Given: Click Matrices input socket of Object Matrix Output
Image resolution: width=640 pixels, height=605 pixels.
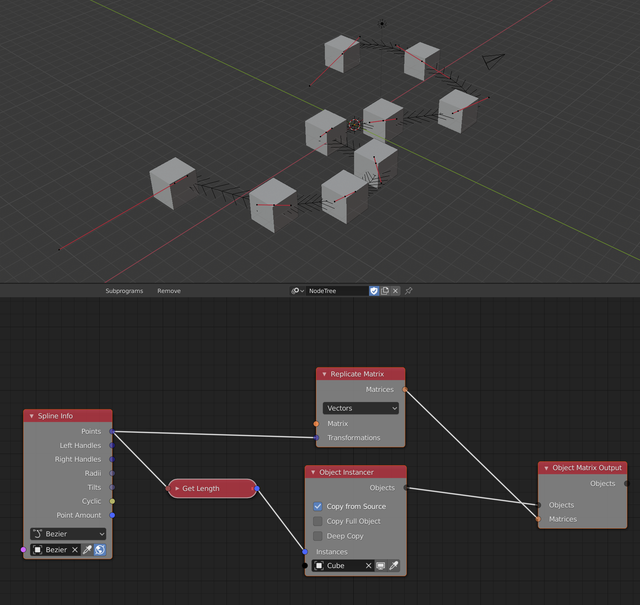Looking at the screenshot, I should click(538, 519).
